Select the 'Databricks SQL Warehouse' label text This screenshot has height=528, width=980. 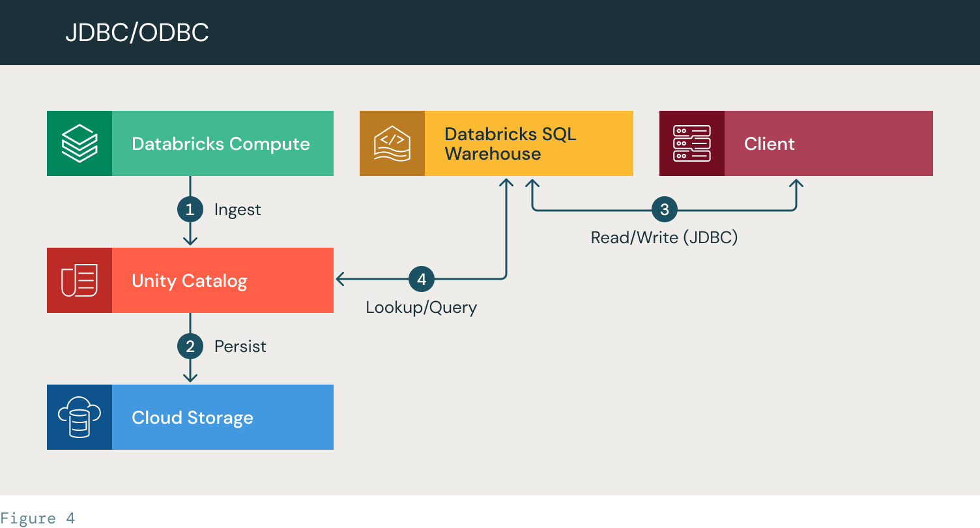pos(510,144)
